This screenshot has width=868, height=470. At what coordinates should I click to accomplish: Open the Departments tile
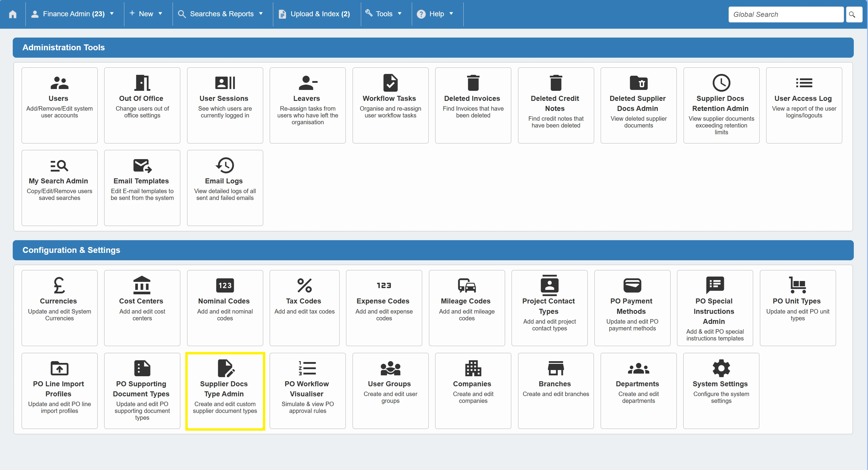639,390
